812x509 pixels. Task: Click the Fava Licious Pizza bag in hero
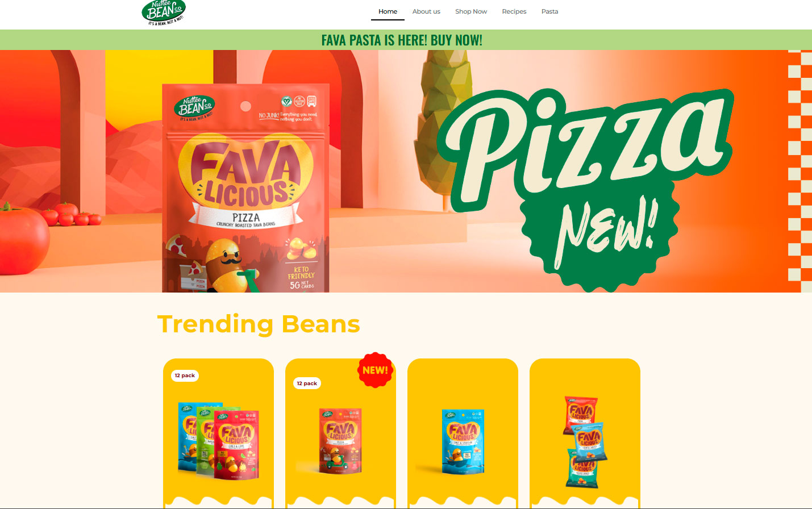click(245, 188)
